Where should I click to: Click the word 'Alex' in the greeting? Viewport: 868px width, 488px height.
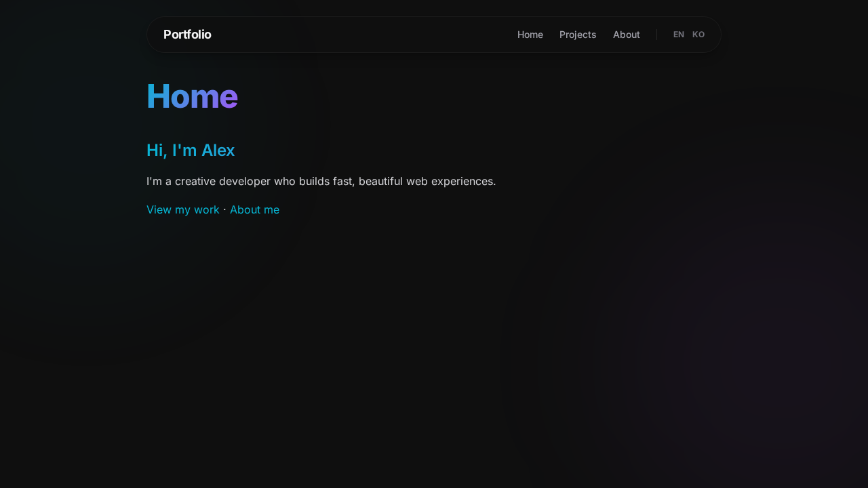coord(218,150)
